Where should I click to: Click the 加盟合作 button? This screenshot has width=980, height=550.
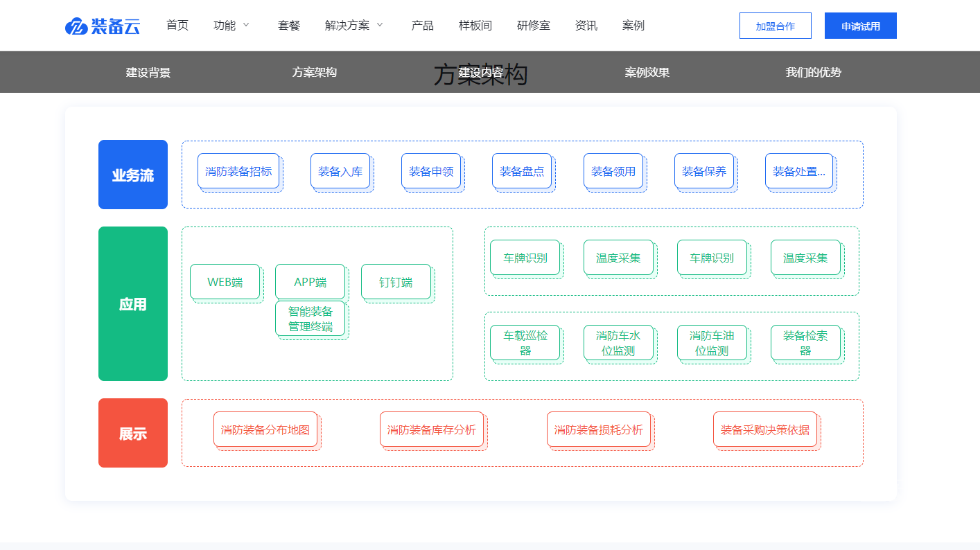coord(776,26)
